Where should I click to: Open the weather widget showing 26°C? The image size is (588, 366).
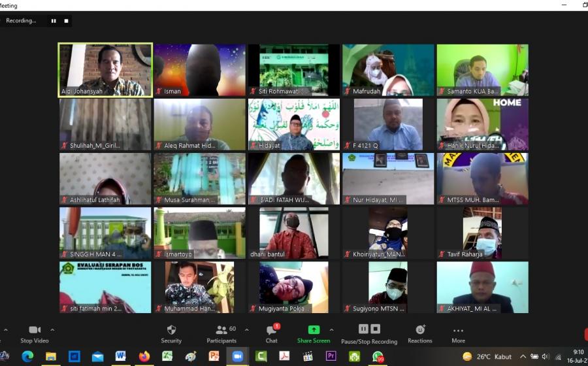[487, 356]
